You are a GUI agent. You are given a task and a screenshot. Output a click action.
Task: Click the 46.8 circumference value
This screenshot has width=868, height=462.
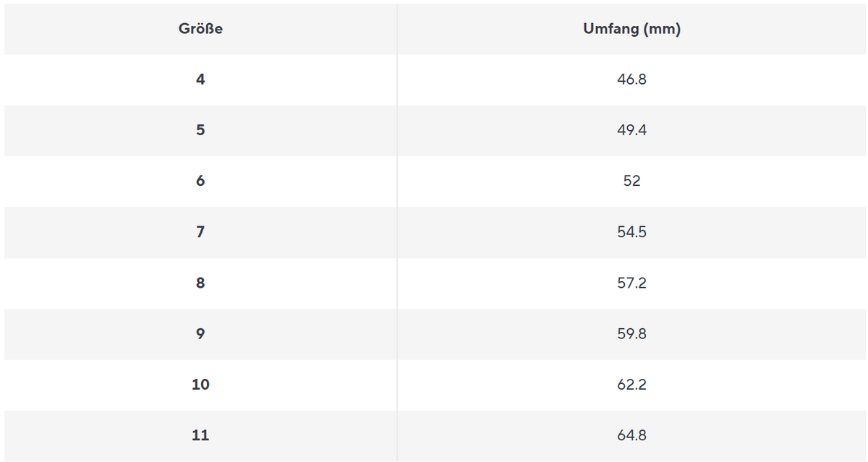[631, 80]
